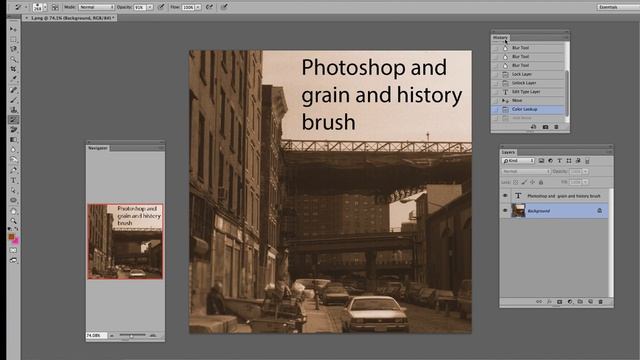Select the Shape tool
This screenshot has height=360, width=640.
(13, 200)
